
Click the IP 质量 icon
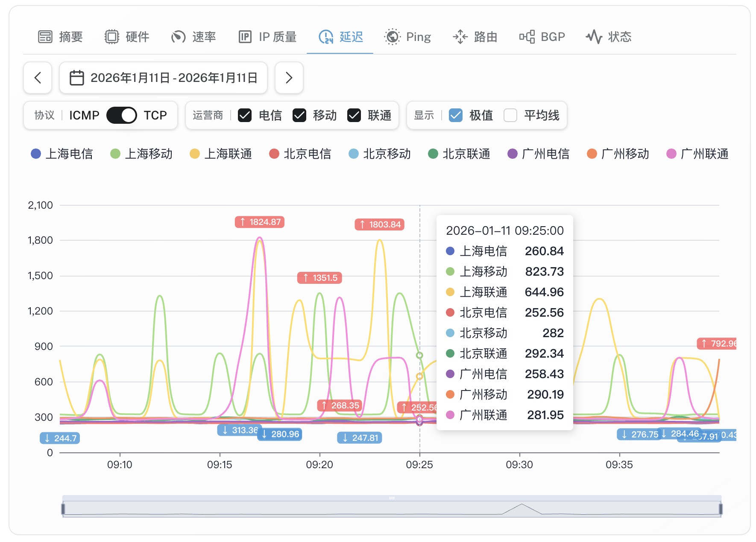245,37
